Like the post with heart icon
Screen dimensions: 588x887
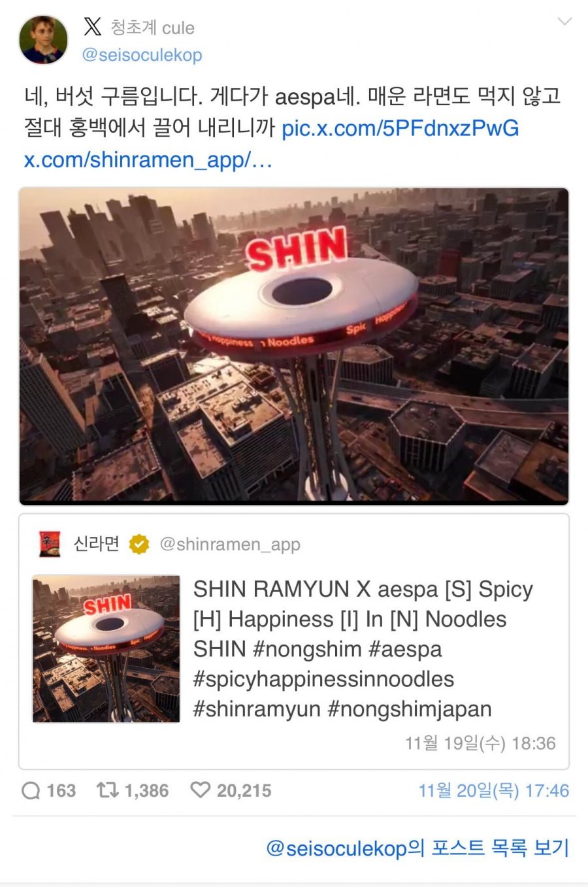pos(201,790)
